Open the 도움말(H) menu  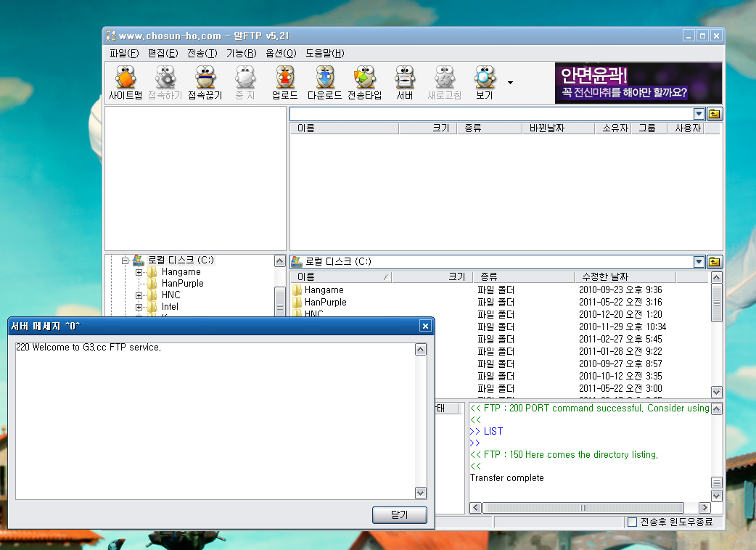(x=325, y=53)
